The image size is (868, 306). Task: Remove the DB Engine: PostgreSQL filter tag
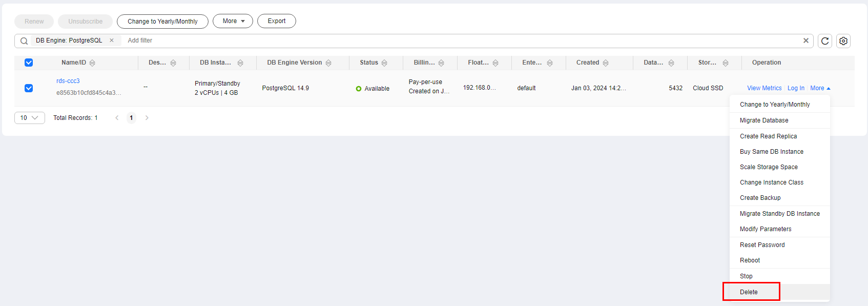tap(112, 40)
